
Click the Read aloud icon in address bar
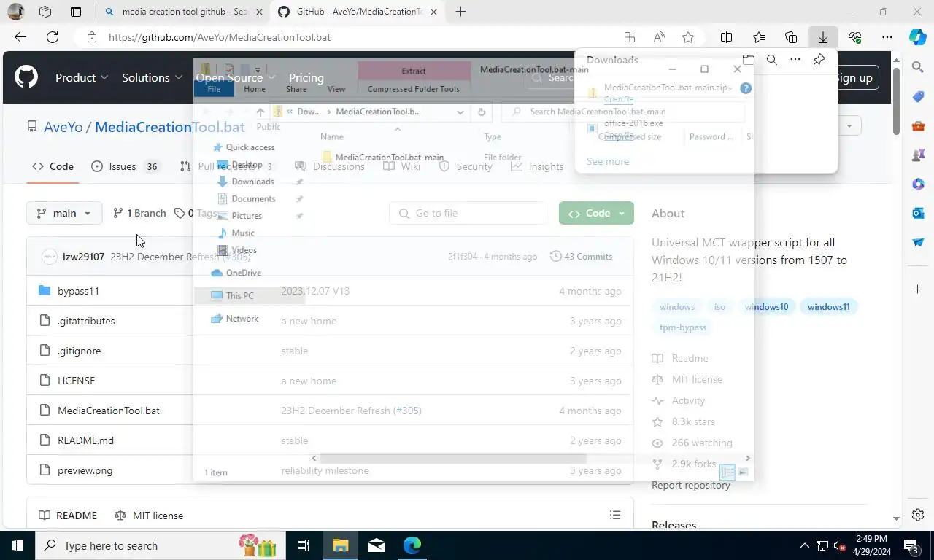tap(659, 37)
